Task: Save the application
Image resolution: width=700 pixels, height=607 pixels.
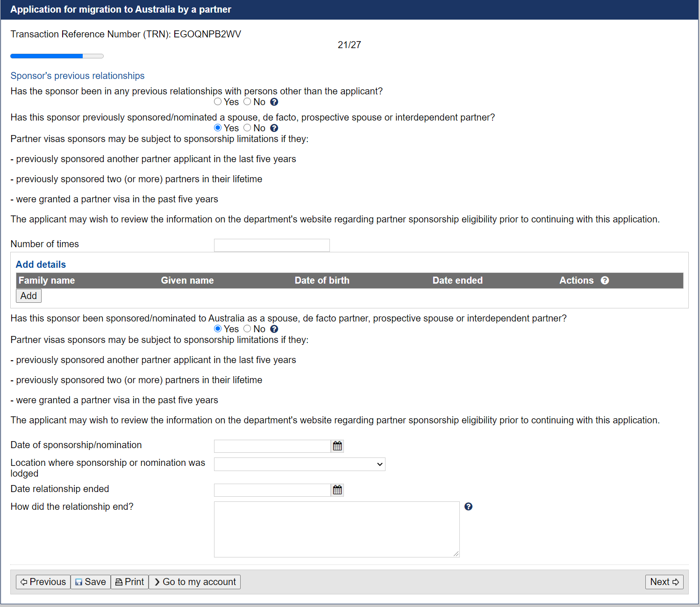Action: click(91, 582)
